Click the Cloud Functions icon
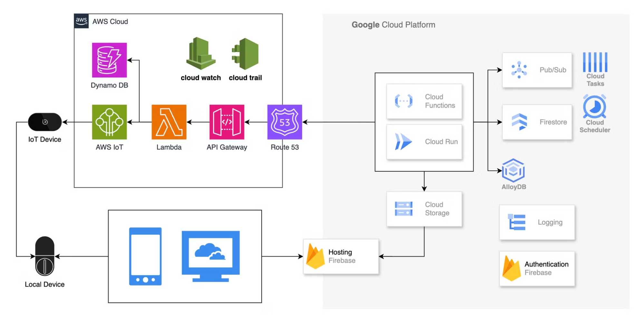This screenshot has height=324, width=644. 404,101
